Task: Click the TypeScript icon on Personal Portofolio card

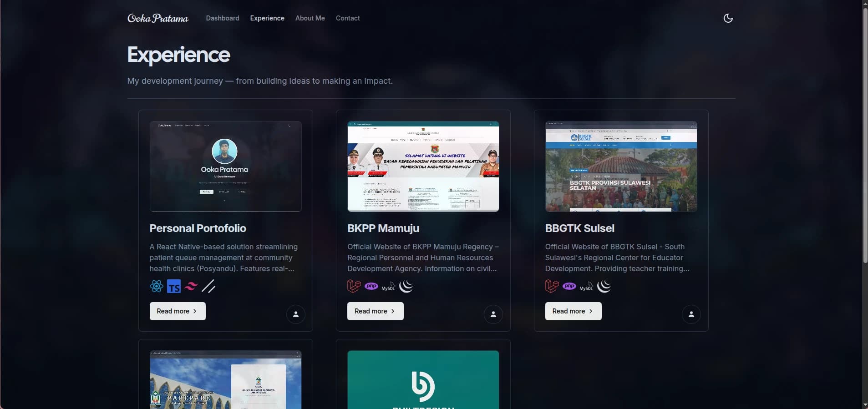Action: click(174, 286)
